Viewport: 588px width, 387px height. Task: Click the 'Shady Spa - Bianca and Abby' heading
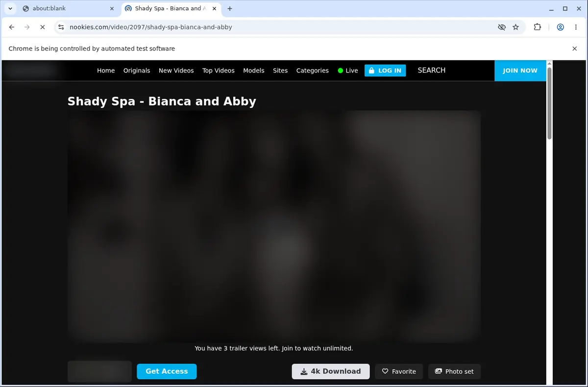[x=162, y=101]
